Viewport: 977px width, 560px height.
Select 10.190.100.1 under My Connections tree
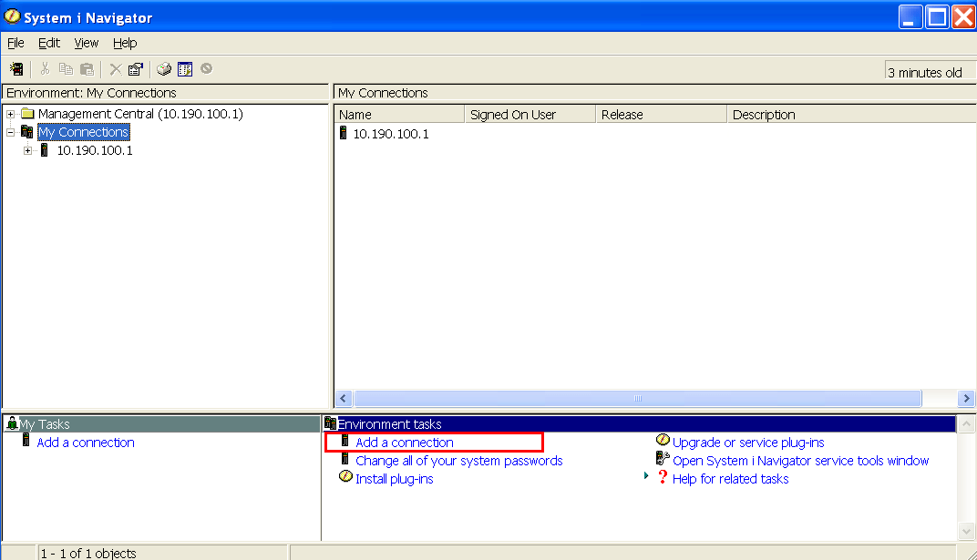(x=95, y=150)
